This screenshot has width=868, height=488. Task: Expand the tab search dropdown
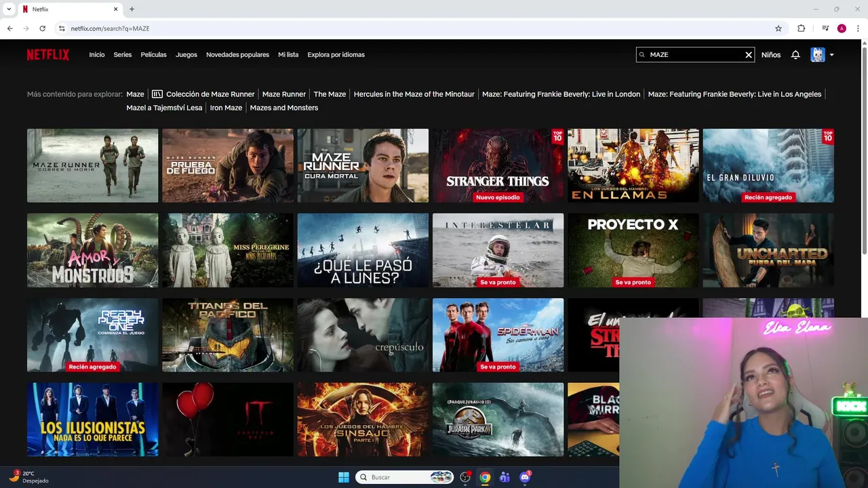9,9
